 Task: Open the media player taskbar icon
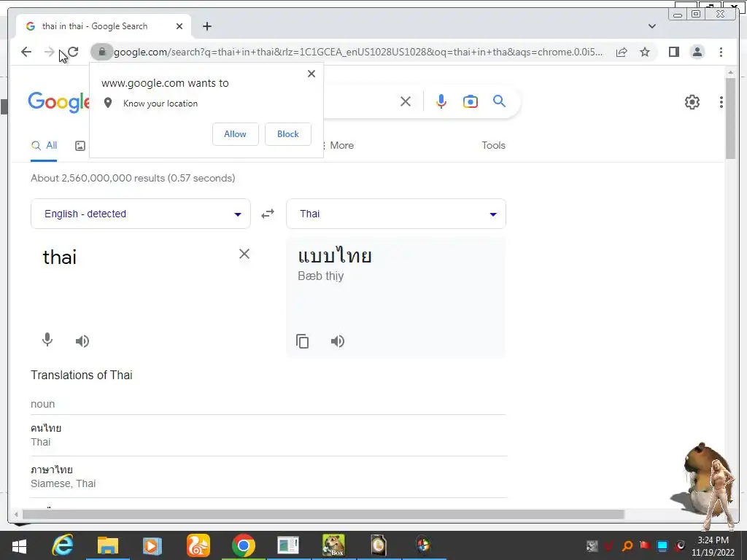[x=152, y=545]
